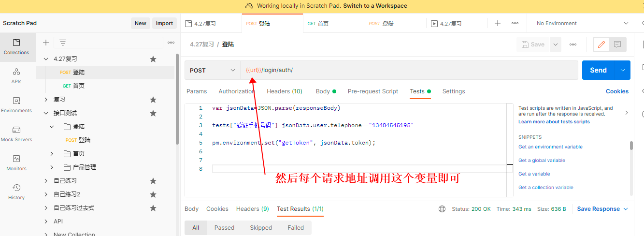Viewport: 644px width, 236px height.
Task: Open the POST method dropdown
Action: point(213,70)
